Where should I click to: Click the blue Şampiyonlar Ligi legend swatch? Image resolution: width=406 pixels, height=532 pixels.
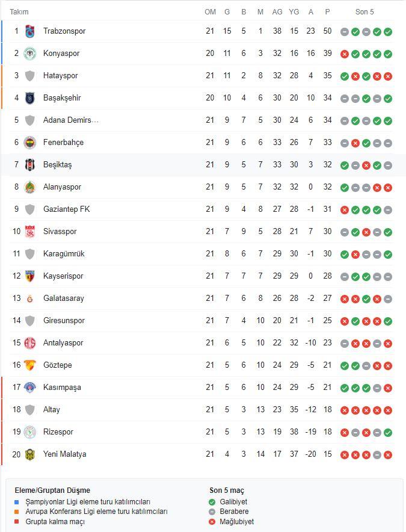17,502
